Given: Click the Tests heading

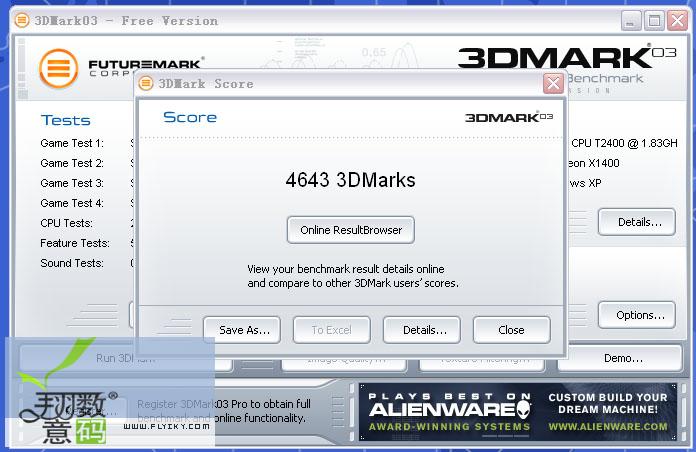Looking at the screenshot, I should pos(66,120).
